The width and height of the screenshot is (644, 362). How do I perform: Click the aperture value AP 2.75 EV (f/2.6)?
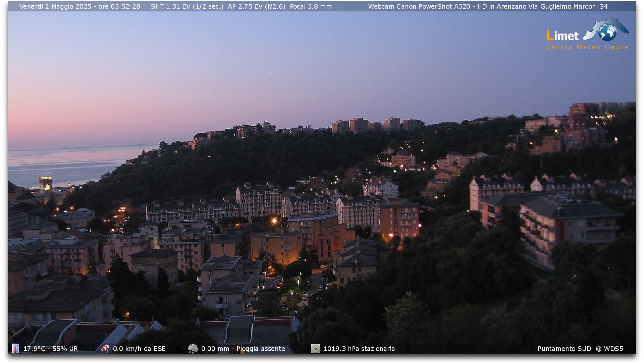[x=257, y=6]
